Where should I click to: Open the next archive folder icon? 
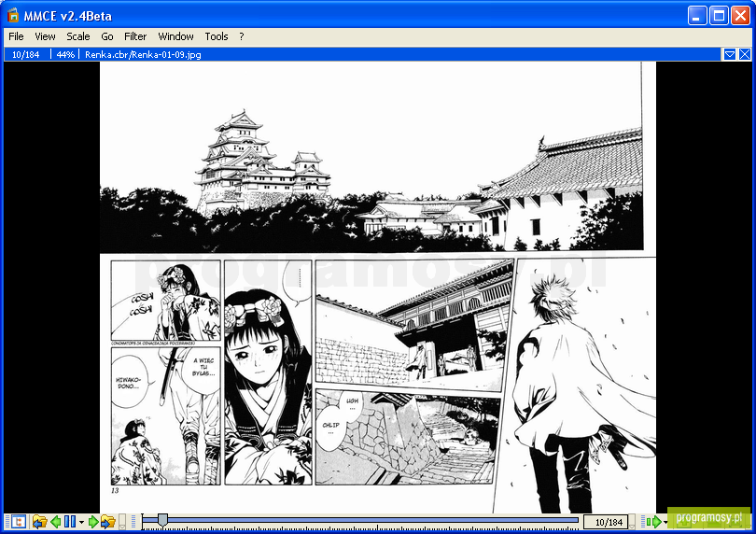click(x=108, y=522)
